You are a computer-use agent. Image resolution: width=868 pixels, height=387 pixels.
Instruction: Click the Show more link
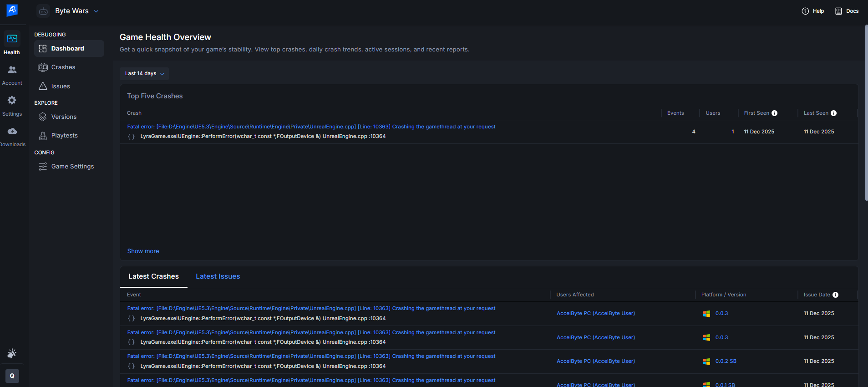pos(143,251)
